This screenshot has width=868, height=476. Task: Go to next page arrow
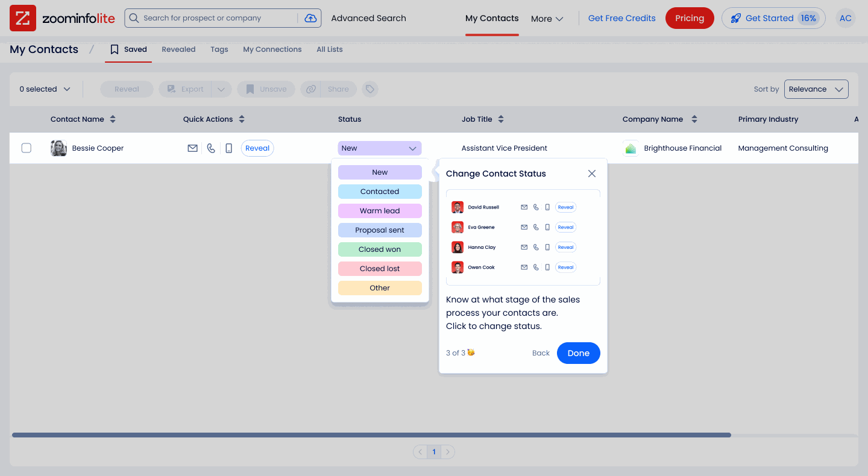[x=448, y=452]
